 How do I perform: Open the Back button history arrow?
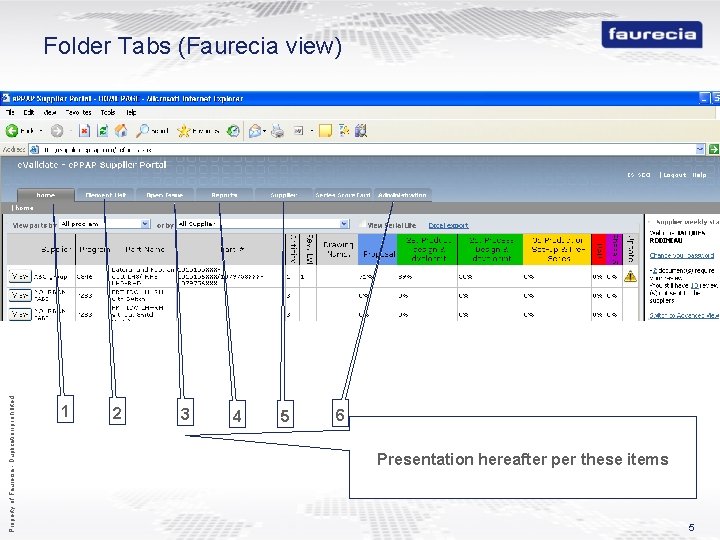click(41, 131)
